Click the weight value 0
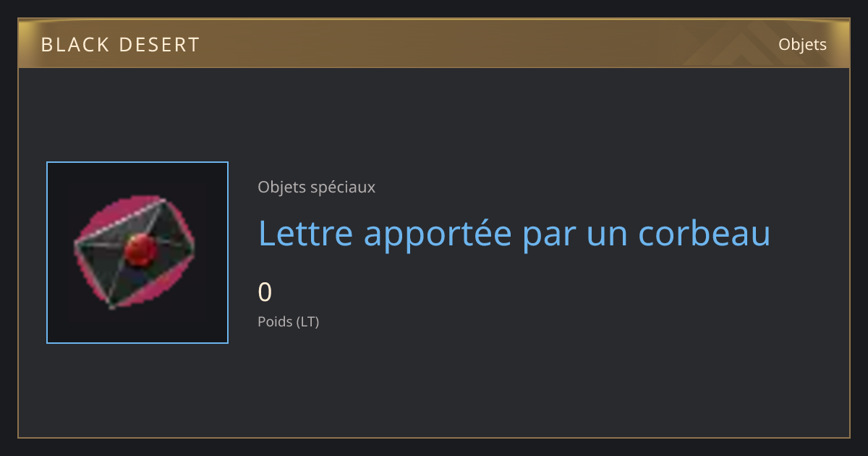 pos(265,292)
